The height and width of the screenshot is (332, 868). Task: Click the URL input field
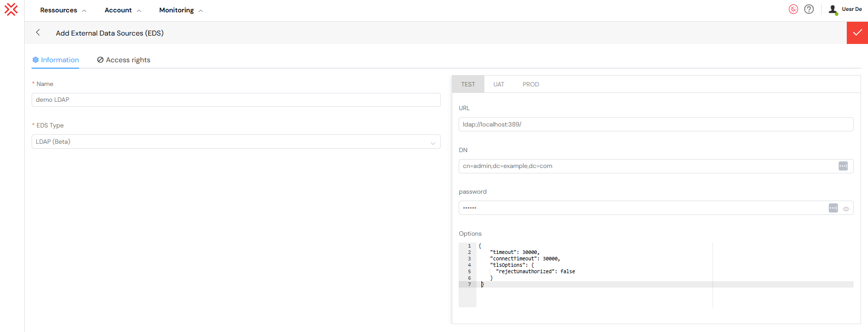pos(656,124)
